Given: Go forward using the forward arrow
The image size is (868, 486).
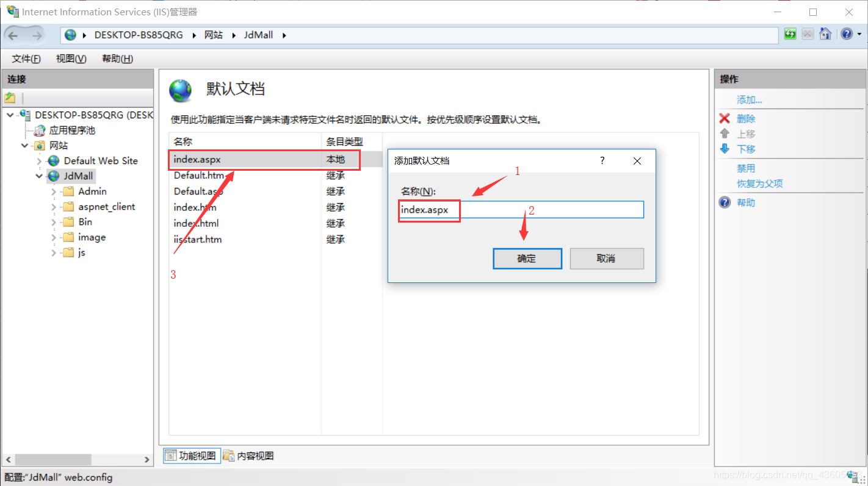Looking at the screenshot, I should click(37, 35).
